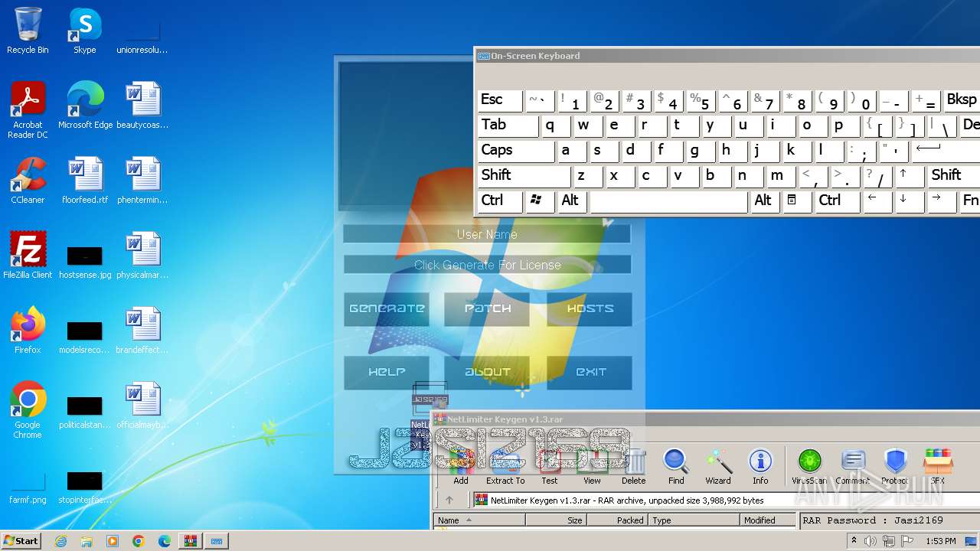Open the Windows Start menu
Screen dimensions: 980x551
[x=21, y=540]
